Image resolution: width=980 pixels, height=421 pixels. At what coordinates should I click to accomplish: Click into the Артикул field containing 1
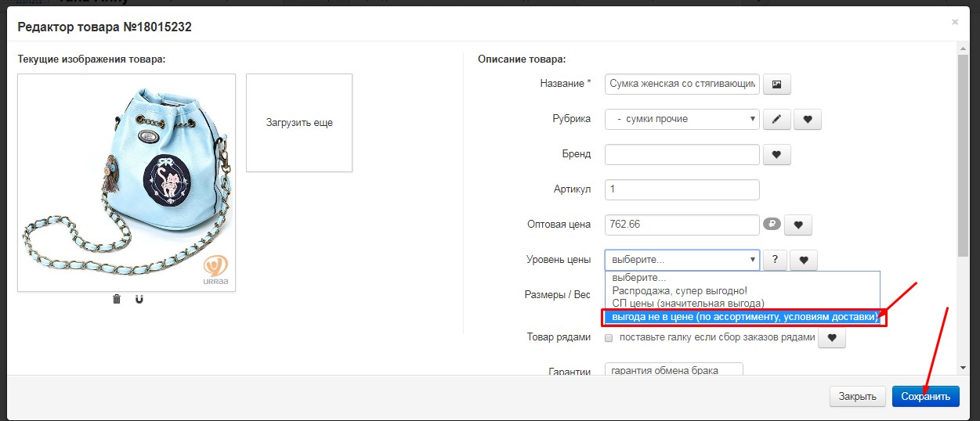(682, 189)
